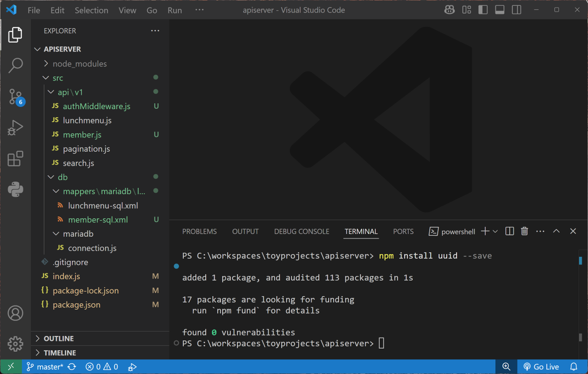Open authMiddleware.js file
The image size is (588, 374).
pyautogui.click(x=100, y=106)
